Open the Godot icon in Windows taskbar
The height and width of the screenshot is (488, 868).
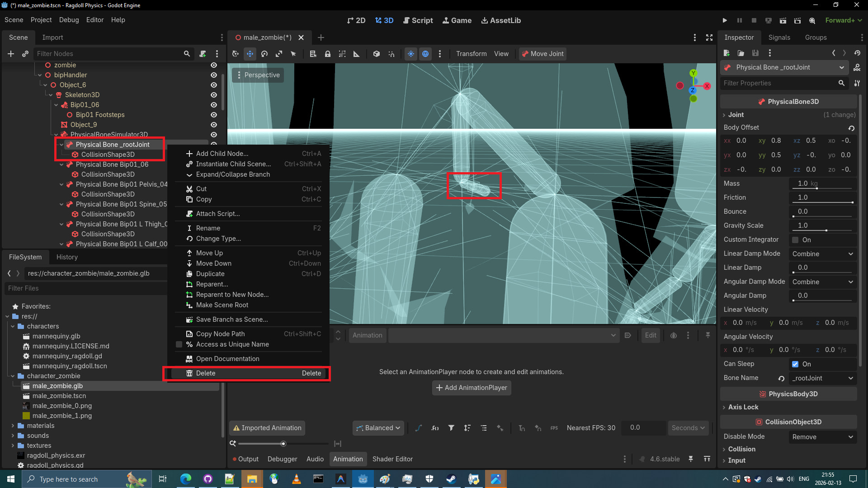(x=363, y=479)
